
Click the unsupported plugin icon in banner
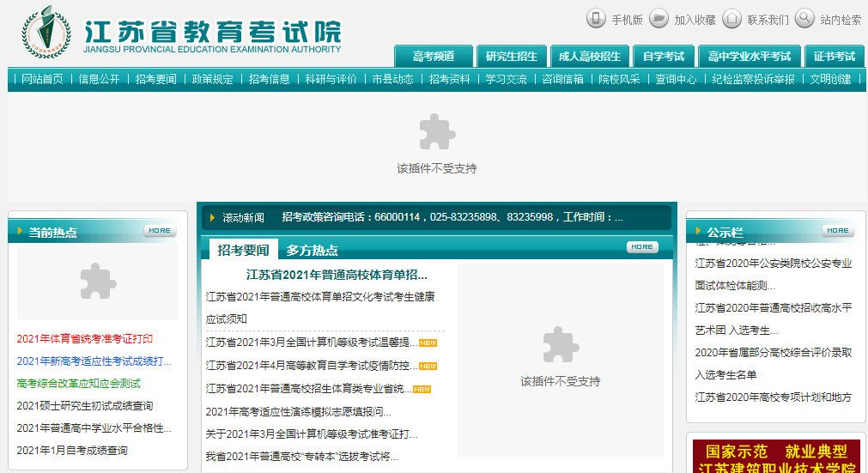[437, 131]
